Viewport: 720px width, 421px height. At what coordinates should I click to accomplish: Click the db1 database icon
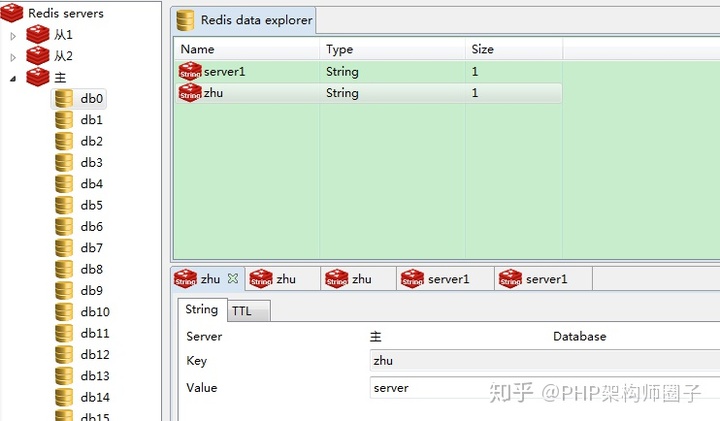point(64,120)
